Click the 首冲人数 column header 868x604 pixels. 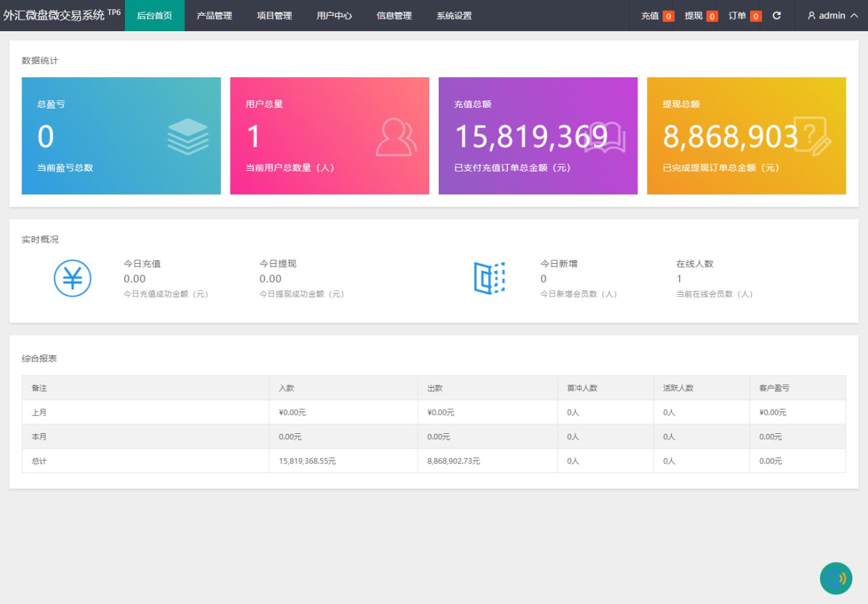583,388
